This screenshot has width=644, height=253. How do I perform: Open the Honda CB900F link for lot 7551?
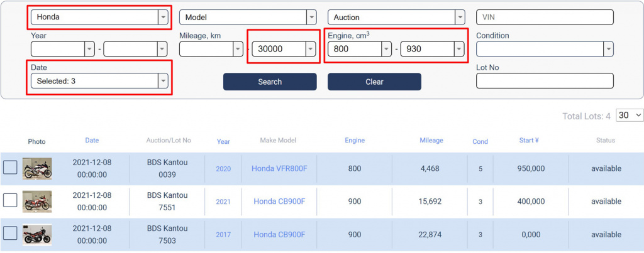[279, 202]
